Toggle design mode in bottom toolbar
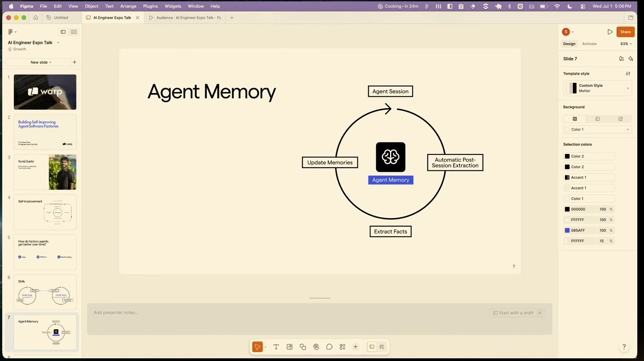This screenshot has width=644, height=361. [x=382, y=347]
